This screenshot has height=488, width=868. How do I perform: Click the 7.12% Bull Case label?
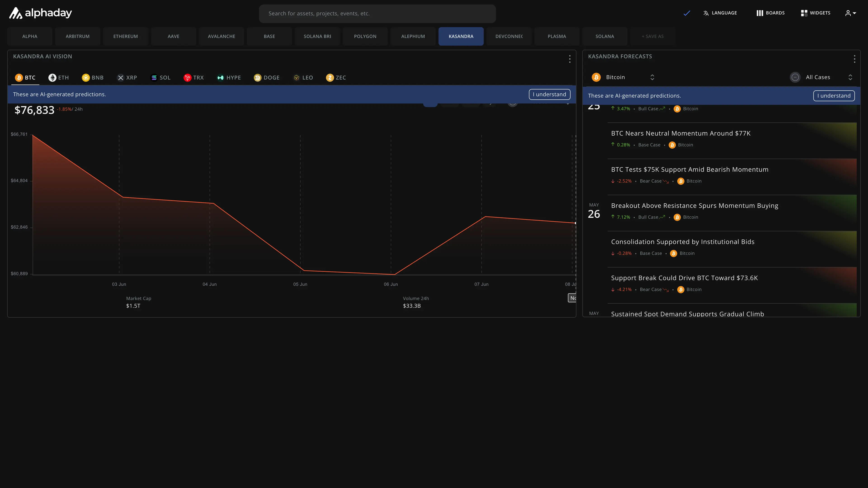pyautogui.click(x=648, y=217)
